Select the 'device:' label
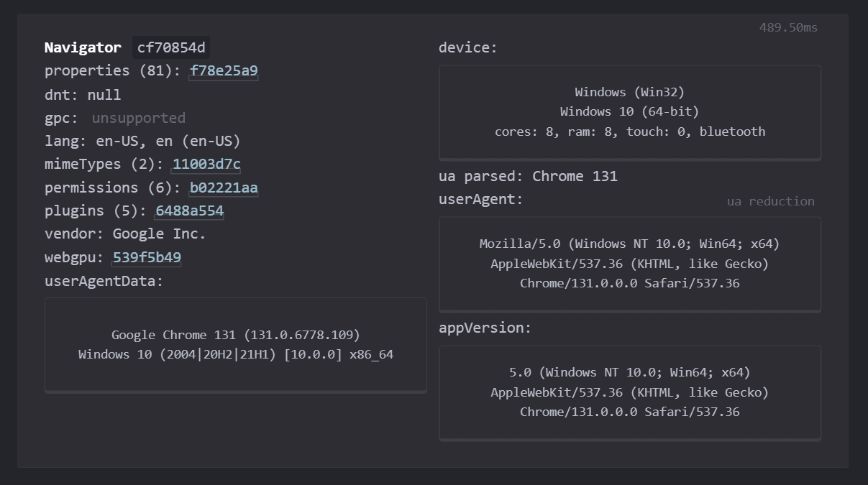Viewport: 868px width, 485px height. (x=468, y=48)
